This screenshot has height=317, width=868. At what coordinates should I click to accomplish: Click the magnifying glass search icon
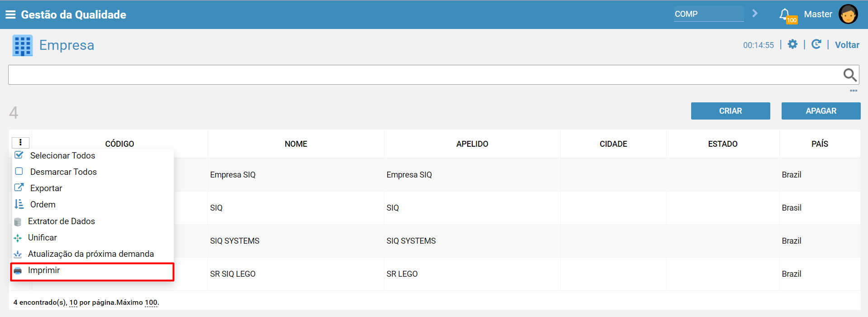850,75
